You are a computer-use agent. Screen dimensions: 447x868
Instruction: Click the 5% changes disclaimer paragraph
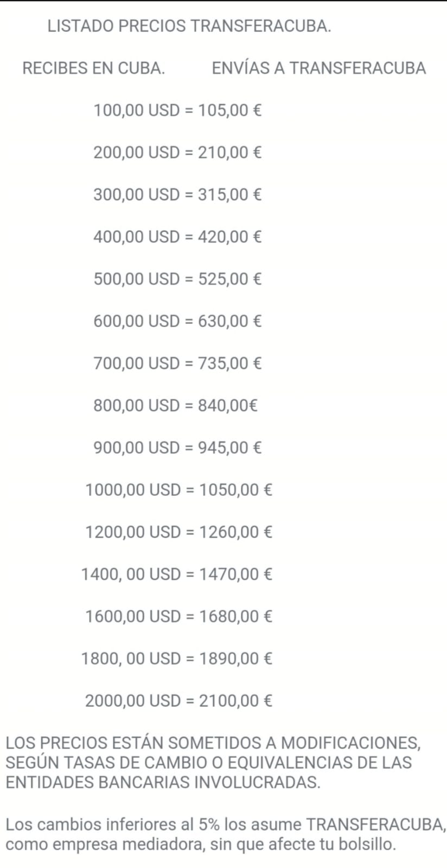(225, 834)
